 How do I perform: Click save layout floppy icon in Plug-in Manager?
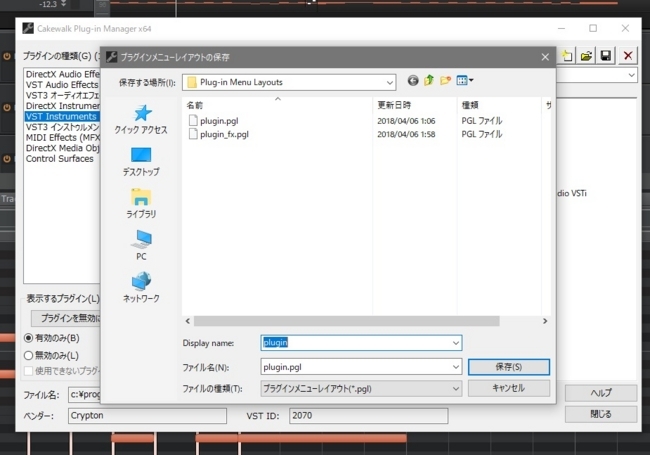tap(606, 56)
